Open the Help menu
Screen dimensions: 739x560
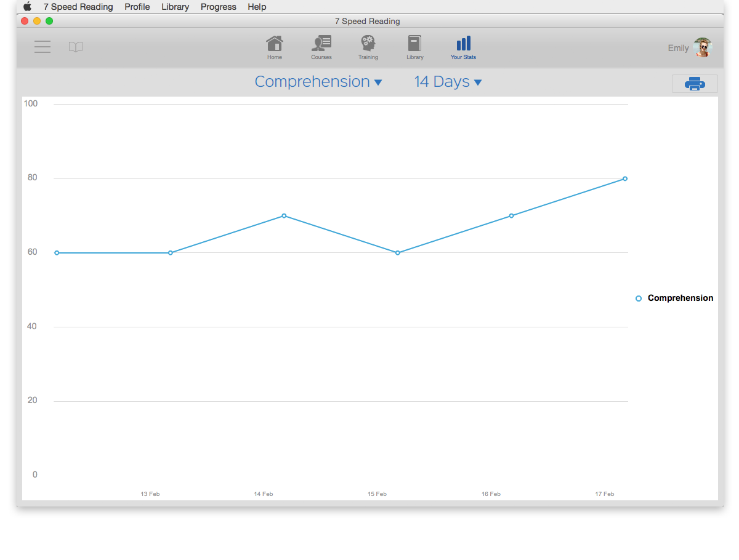[x=257, y=7]
